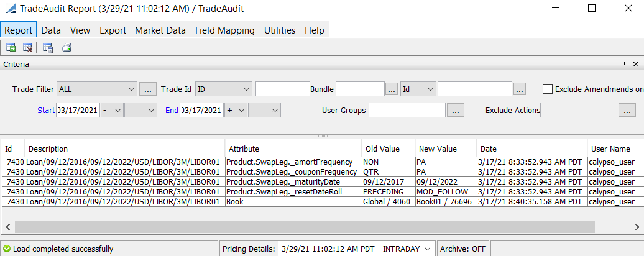The width and height of the screenshot is (644, 256).
Task: Click the horizontal scrollbar of results table
Action: point(305,227)
